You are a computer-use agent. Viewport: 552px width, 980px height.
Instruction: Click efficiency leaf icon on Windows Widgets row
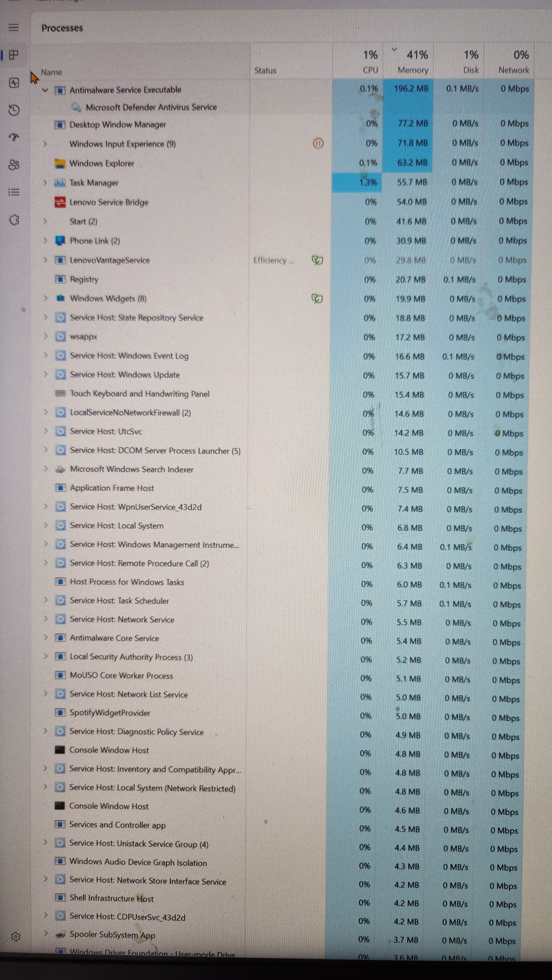point(317,299)
